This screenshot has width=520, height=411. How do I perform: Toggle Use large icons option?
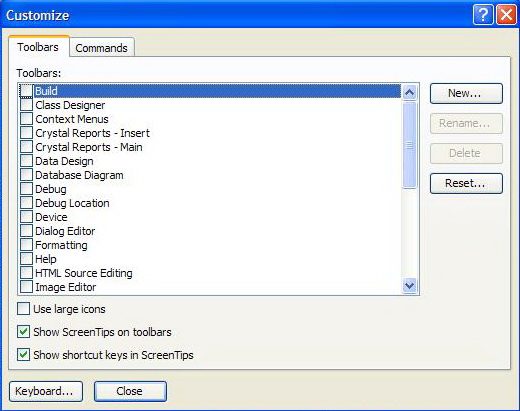(23, 309)
